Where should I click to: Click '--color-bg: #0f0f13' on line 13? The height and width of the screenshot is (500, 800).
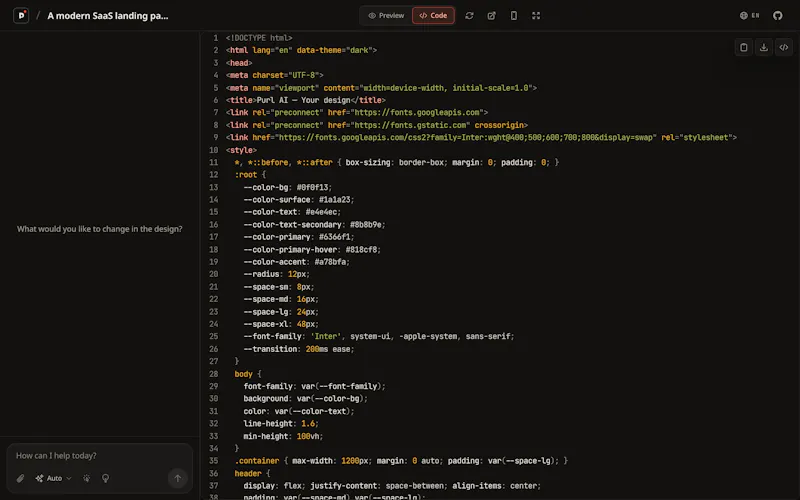coord(288,188)
